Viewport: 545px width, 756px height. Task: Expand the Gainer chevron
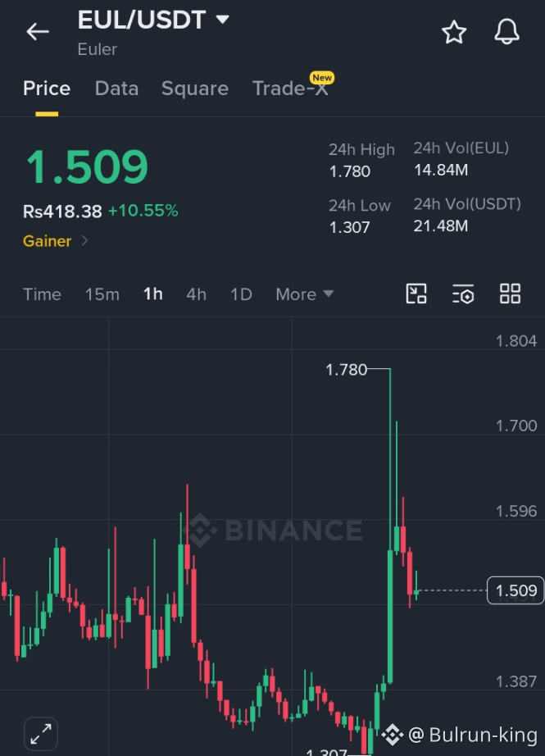coord(84,240)
